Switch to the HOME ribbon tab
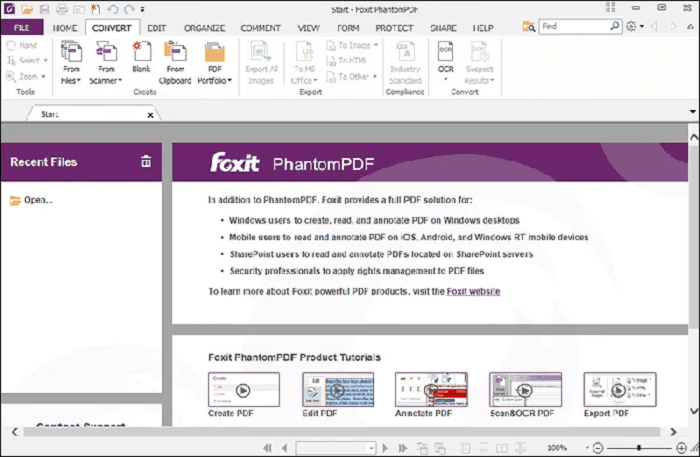 (65, 28)
